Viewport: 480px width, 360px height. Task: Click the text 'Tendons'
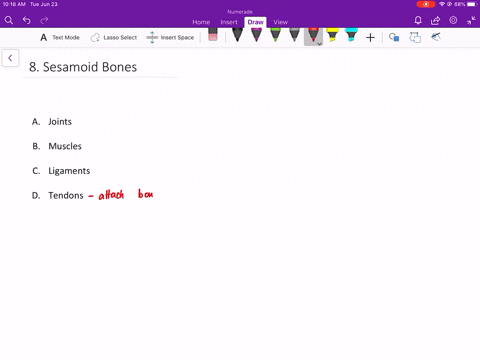pyautogui.click(x=66, y=195)
